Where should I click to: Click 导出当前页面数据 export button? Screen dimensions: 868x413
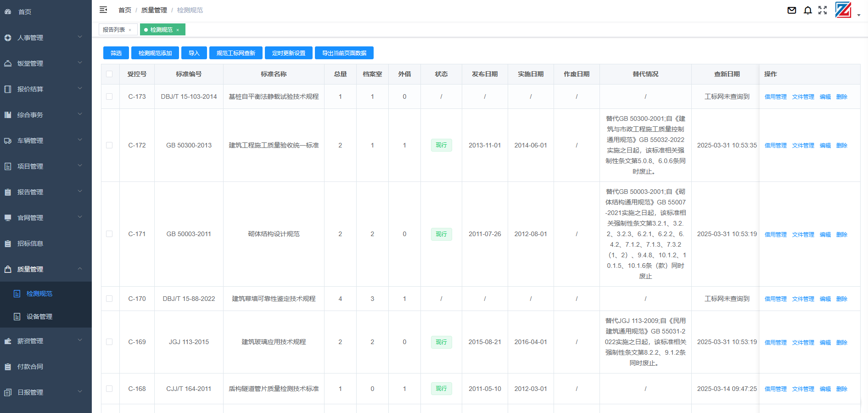click(344, 53)
